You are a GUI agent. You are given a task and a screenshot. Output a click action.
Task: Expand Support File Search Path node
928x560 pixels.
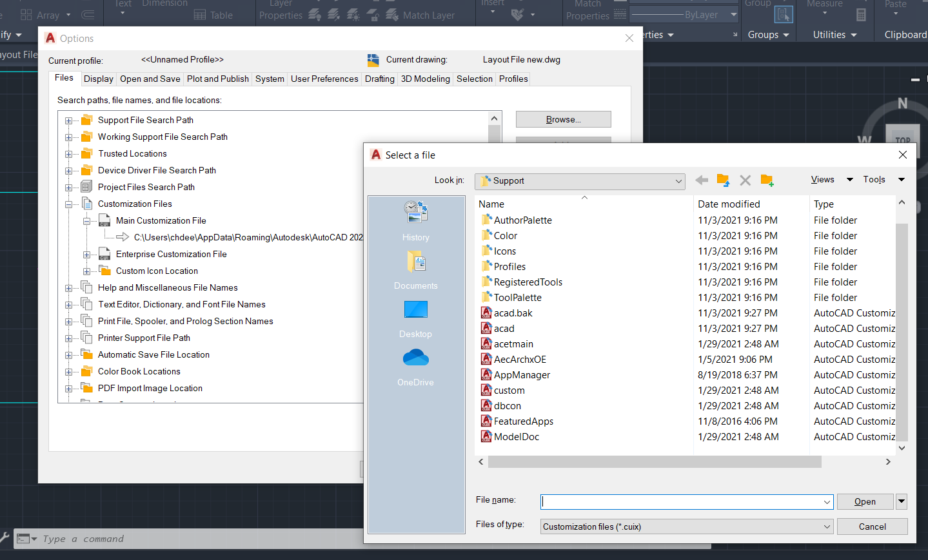click(x=68, y=121)
